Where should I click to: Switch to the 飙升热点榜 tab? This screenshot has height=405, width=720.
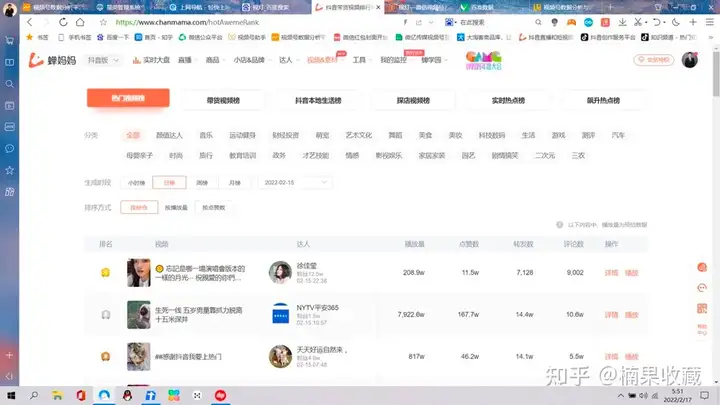point(603,100)
